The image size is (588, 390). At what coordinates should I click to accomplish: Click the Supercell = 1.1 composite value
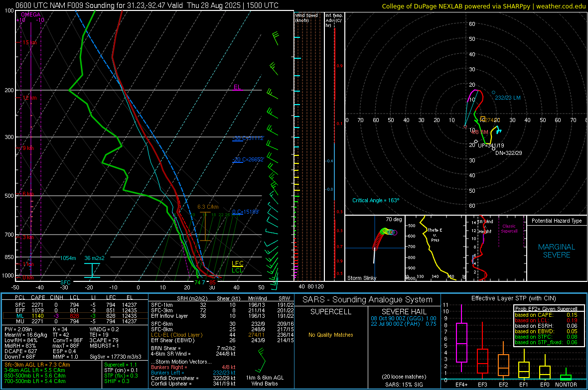121,365
